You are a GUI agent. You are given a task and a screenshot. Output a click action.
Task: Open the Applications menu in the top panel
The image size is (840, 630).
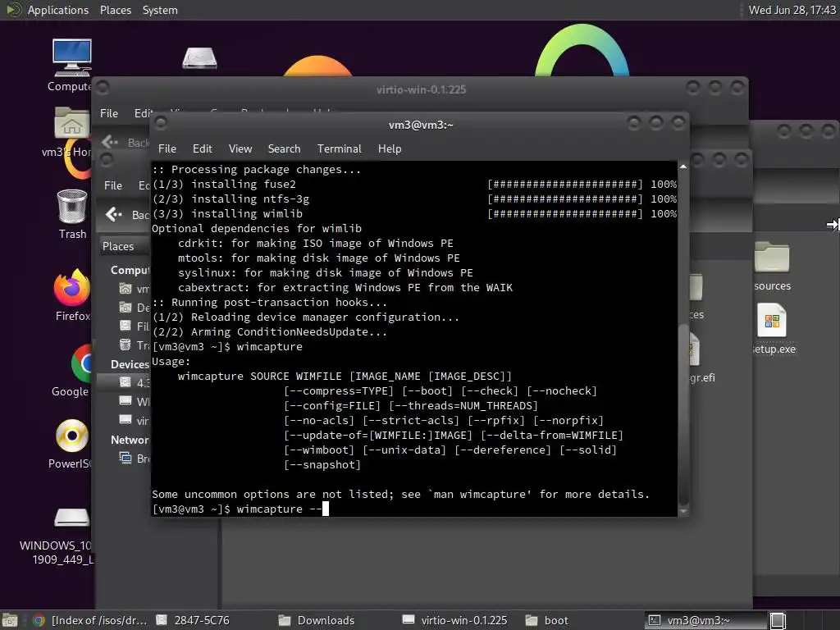58,10
